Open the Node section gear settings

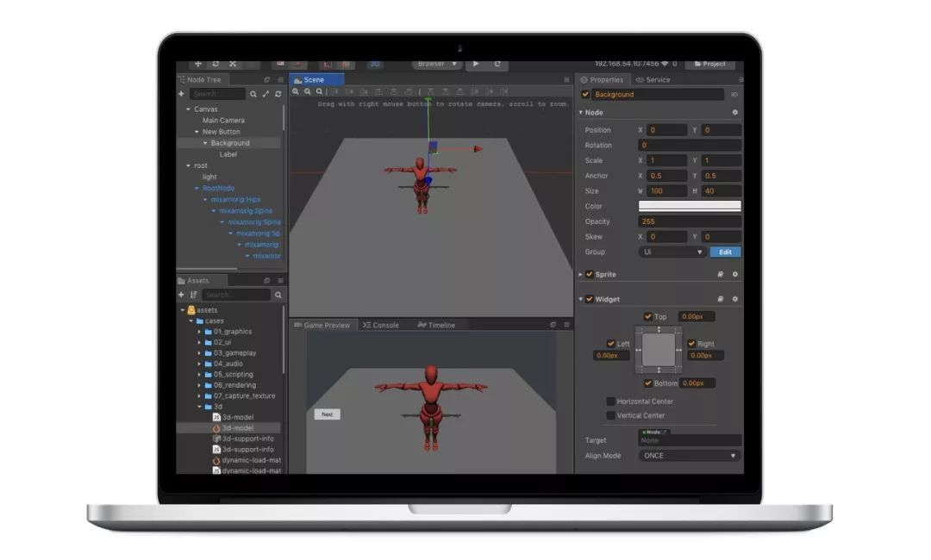click(735, 112)
